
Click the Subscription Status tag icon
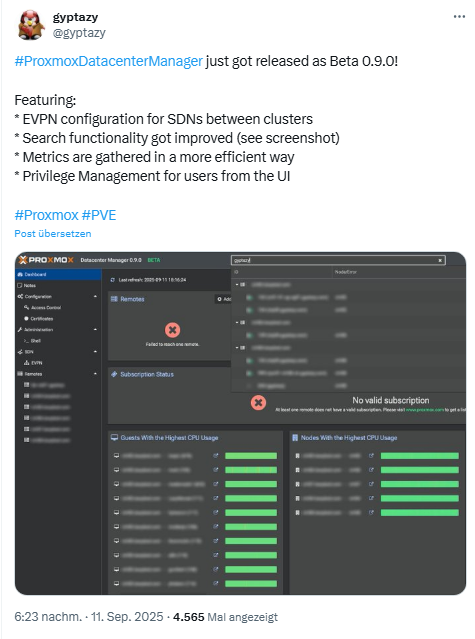pyautogui.click(x=114, y=374)
